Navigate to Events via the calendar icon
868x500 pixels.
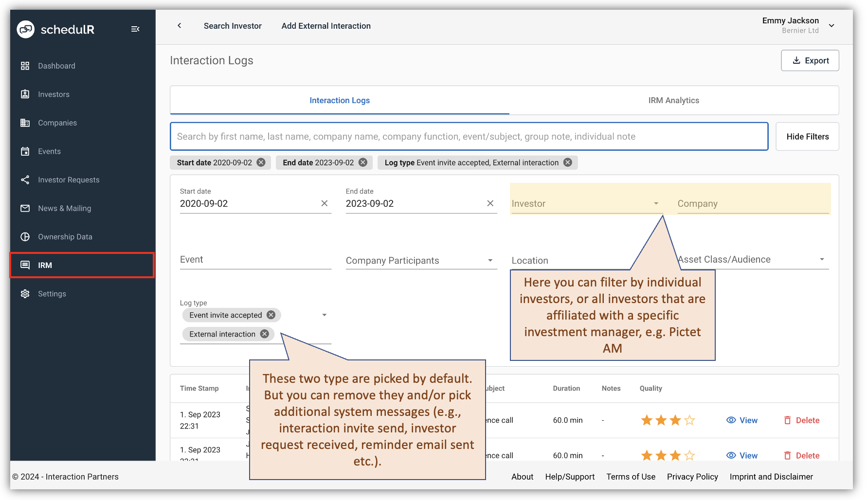point(49,151)
